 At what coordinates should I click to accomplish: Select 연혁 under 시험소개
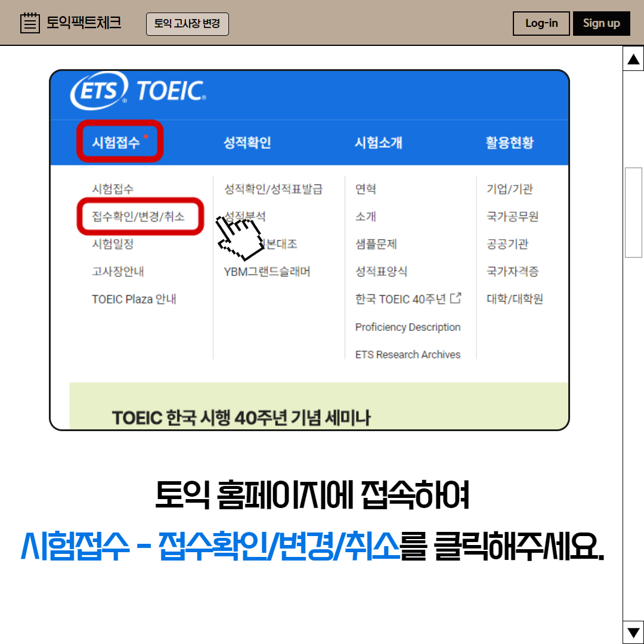click(x=366, y=189)
